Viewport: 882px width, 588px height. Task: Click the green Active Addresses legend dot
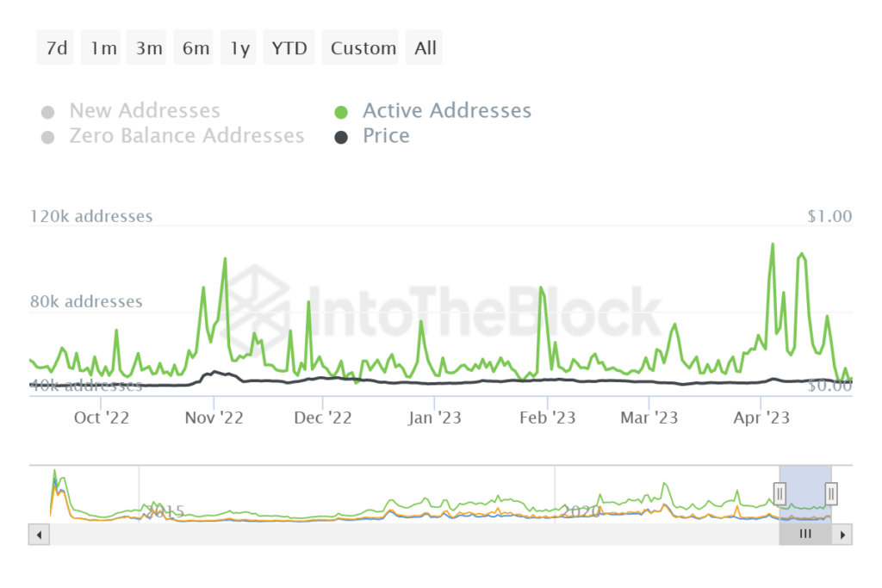tap(341, 112)
